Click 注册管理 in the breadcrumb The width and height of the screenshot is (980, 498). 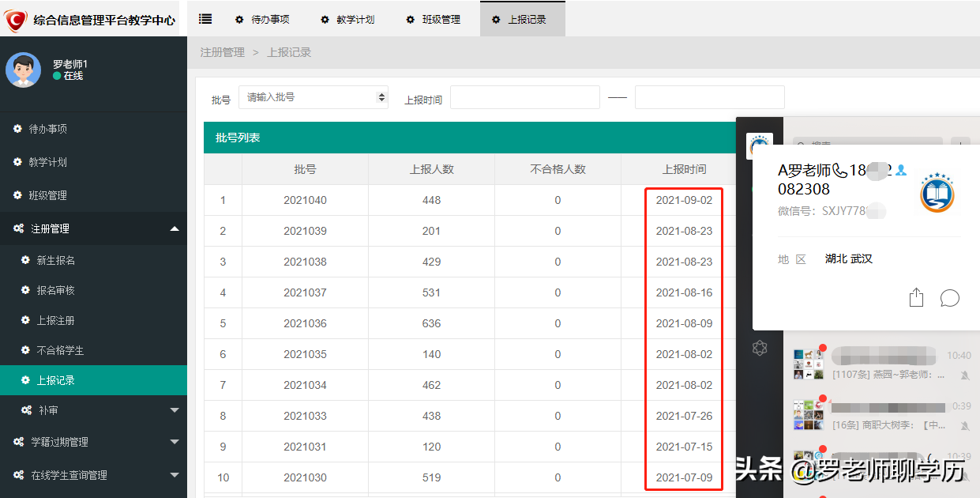pos(223,52)
